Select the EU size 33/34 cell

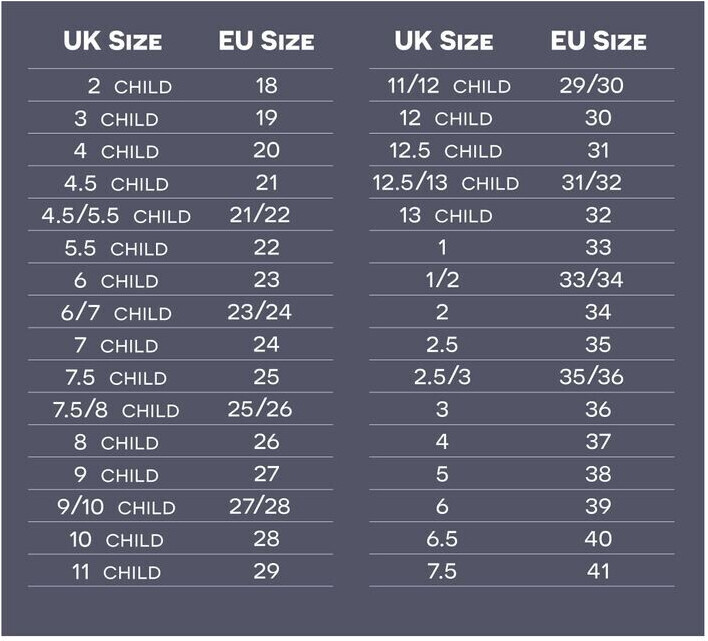[x=591, y=280]
